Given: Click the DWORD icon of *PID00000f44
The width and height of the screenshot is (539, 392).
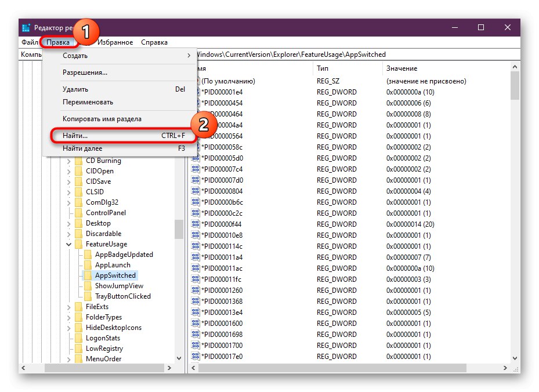Looking at the screenshot, I should click(196, 224).
